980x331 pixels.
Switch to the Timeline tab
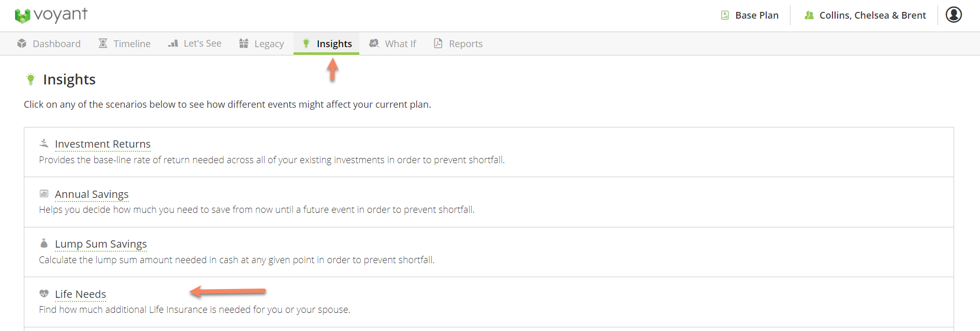(124, 44)
